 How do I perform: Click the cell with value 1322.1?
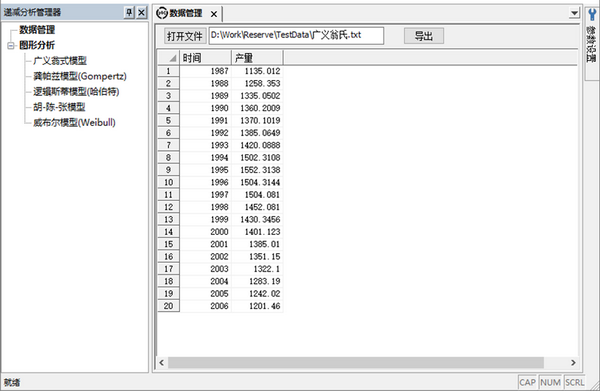click(x=257, y=269)
